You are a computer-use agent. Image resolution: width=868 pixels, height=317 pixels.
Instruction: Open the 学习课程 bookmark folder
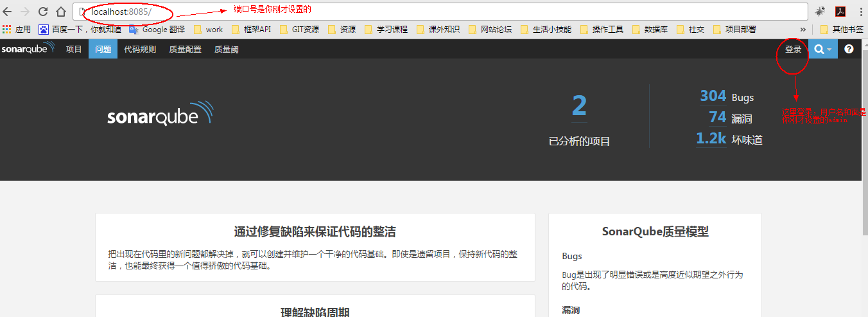tap(386, 30)
